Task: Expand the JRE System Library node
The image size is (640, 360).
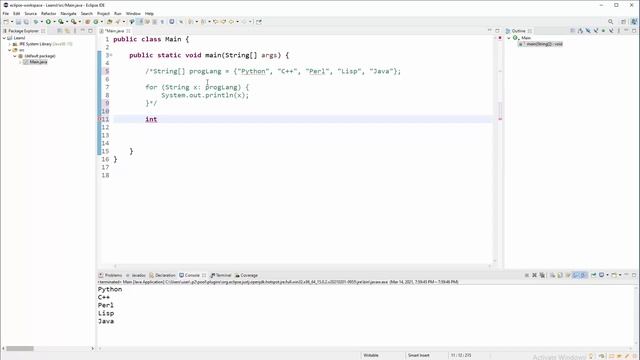Action: (x=10, y=44)
